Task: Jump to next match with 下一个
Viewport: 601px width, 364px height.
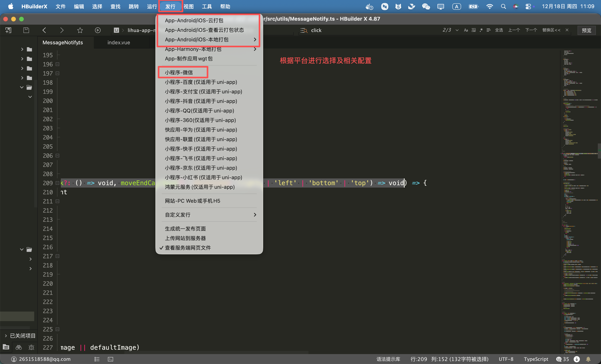Action: 531,30
